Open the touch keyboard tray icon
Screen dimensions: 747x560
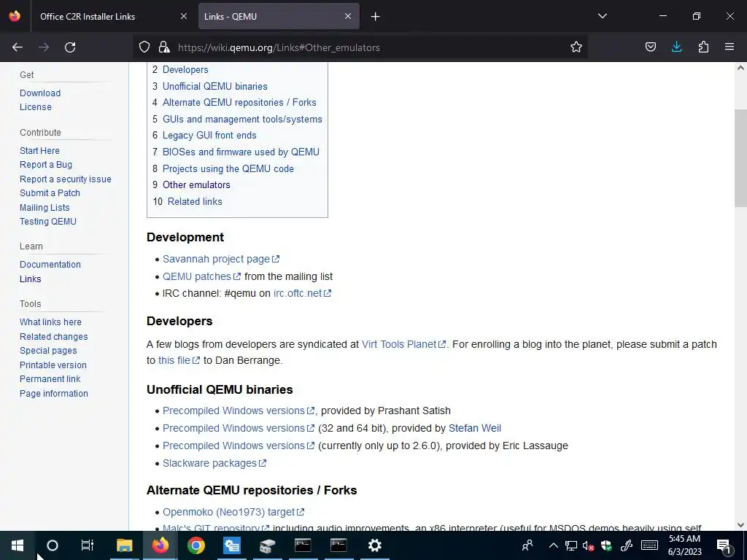pos(649,545)
